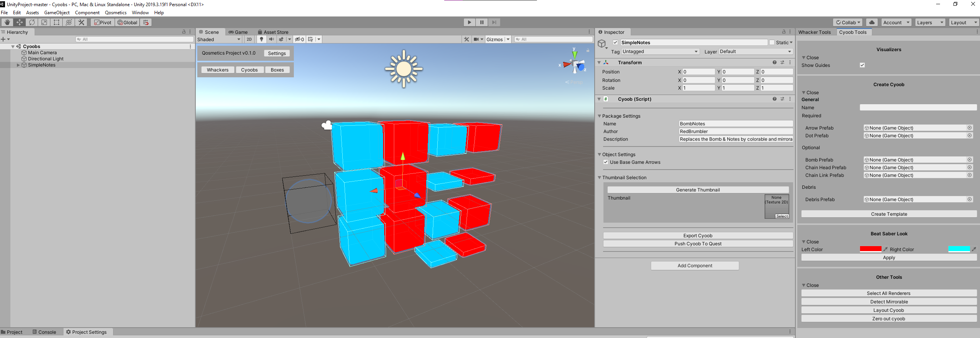Add new object with Hierarchy plus
The height and width of the screenshot is (338, 980).
point(3,39)
